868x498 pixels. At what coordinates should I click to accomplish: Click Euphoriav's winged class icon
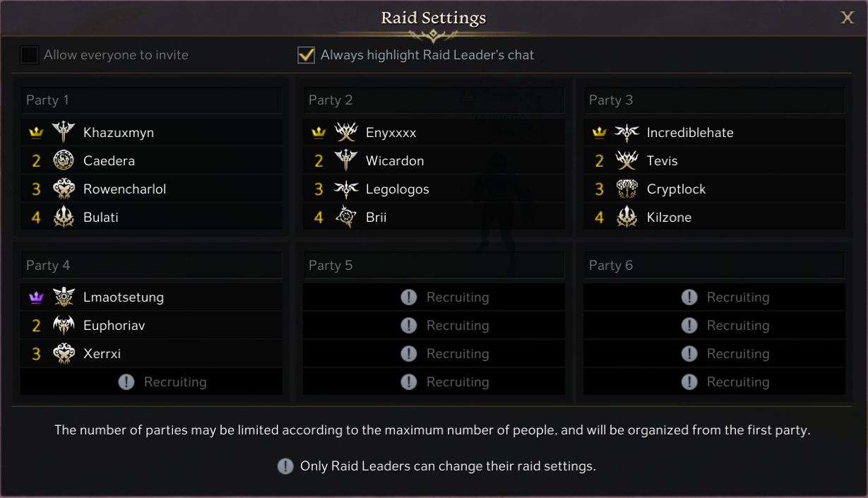[x=64, y=326]
